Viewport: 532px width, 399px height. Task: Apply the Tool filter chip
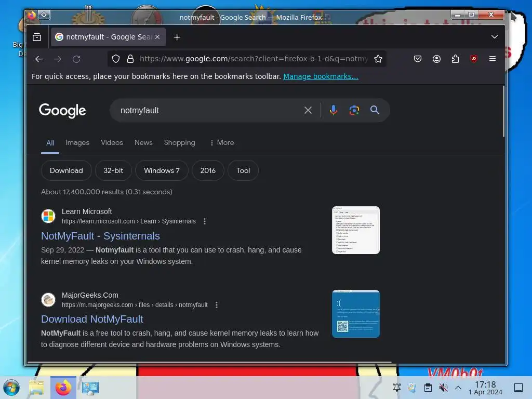click(243, 170)
